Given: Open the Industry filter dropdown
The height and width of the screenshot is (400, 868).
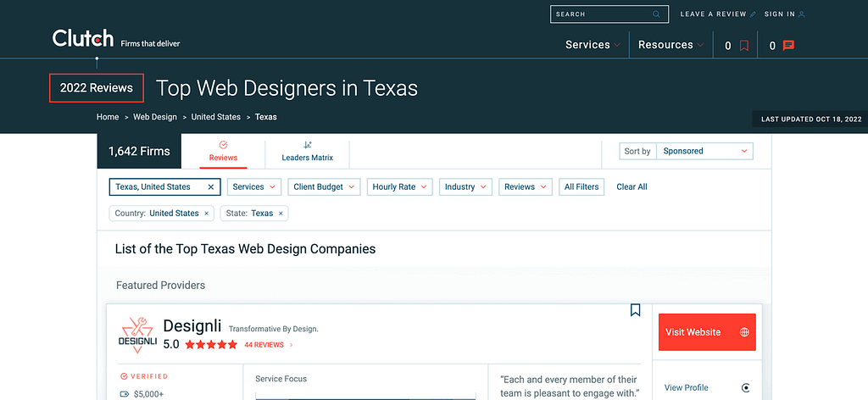Looking at the screenshot, I should tap(465, 187).
